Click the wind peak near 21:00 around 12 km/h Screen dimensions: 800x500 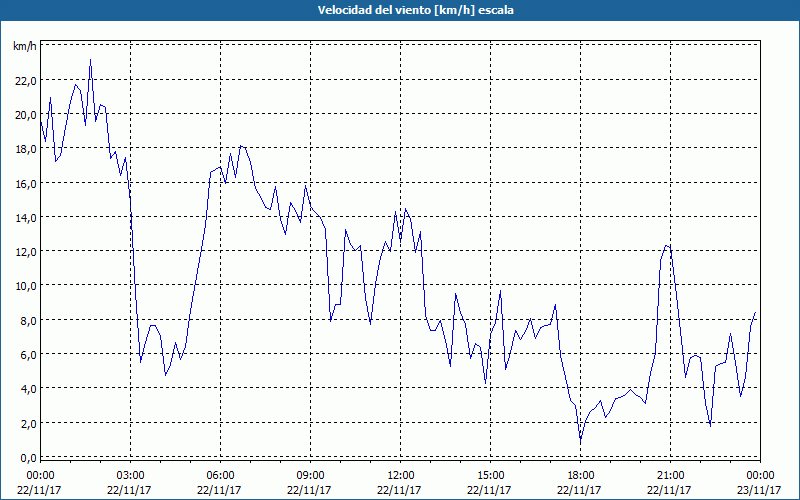tap(667, 246)
